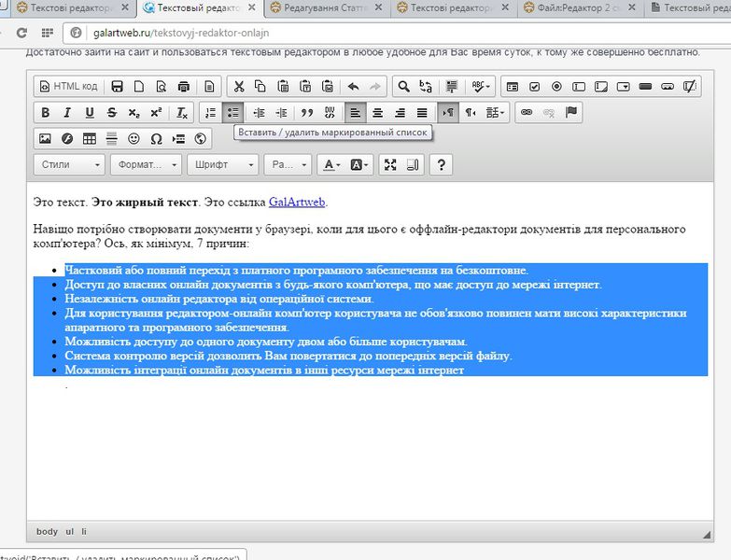731x560 pixels.
Task: Expand the Формат dropdown
Action: click(x=146, y=165)
